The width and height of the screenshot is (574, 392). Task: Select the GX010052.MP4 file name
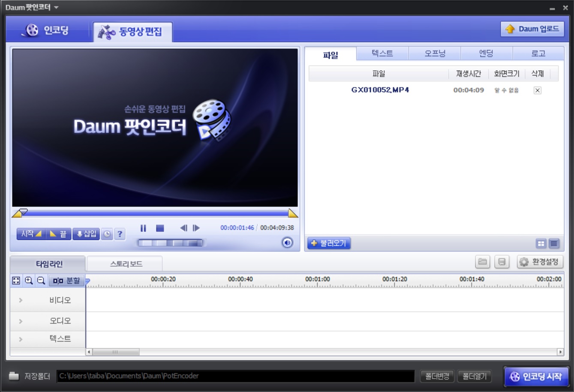[x=380, y=90]
